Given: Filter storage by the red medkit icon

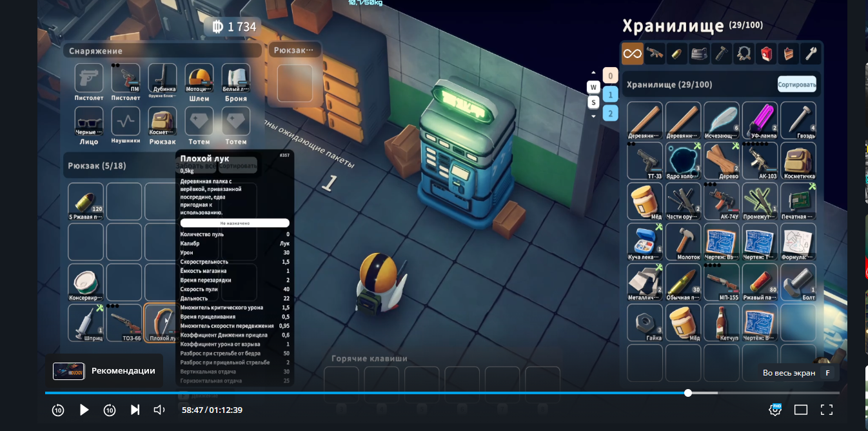Looking at the screenshot, I should click(x=766, y=54).
